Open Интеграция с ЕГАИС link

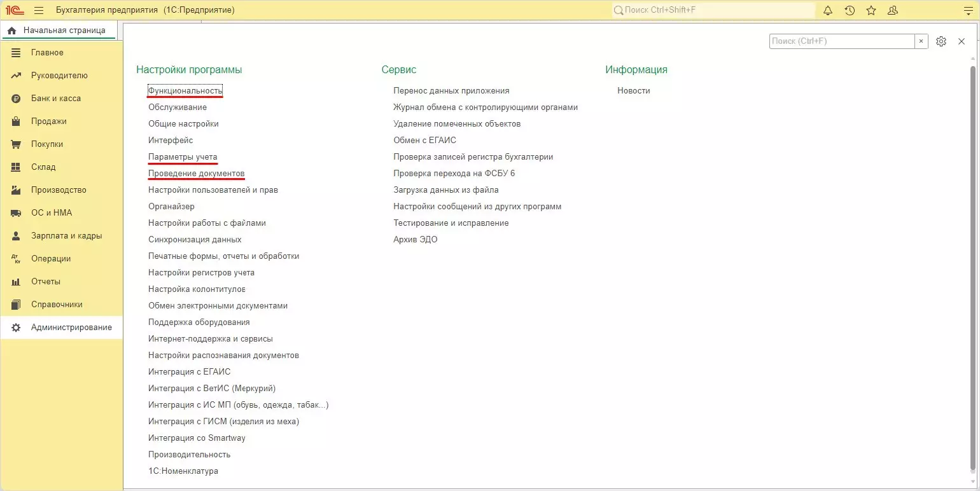[x=189, y=372]
